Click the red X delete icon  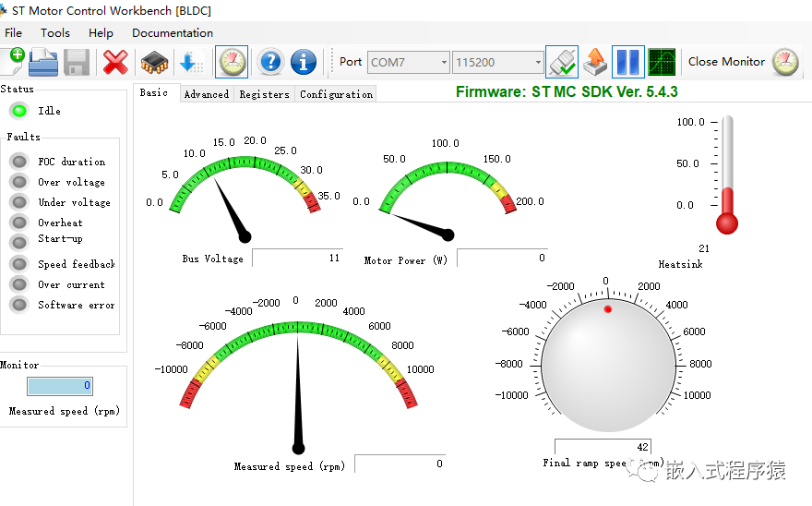(x=115, y=62)
